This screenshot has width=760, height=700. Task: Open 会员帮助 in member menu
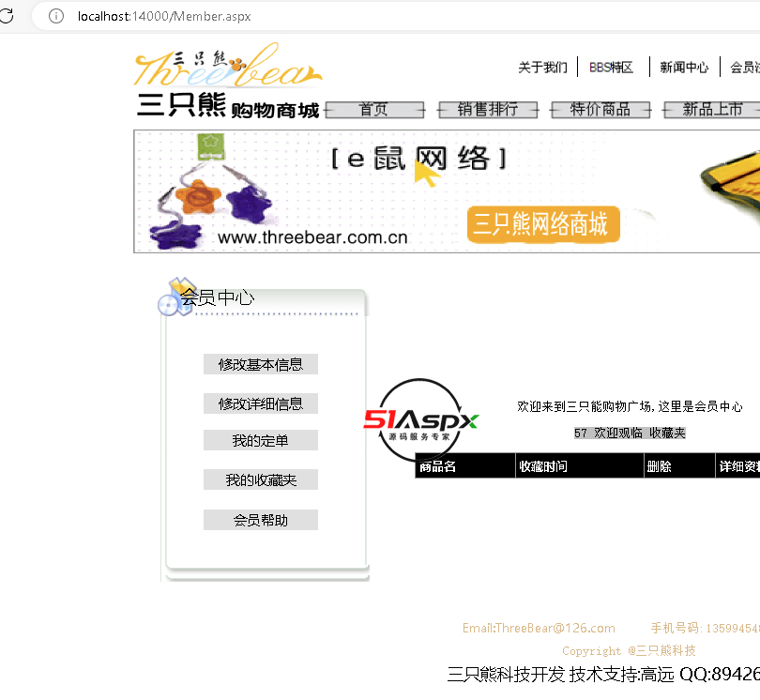(x=261, y=520)
